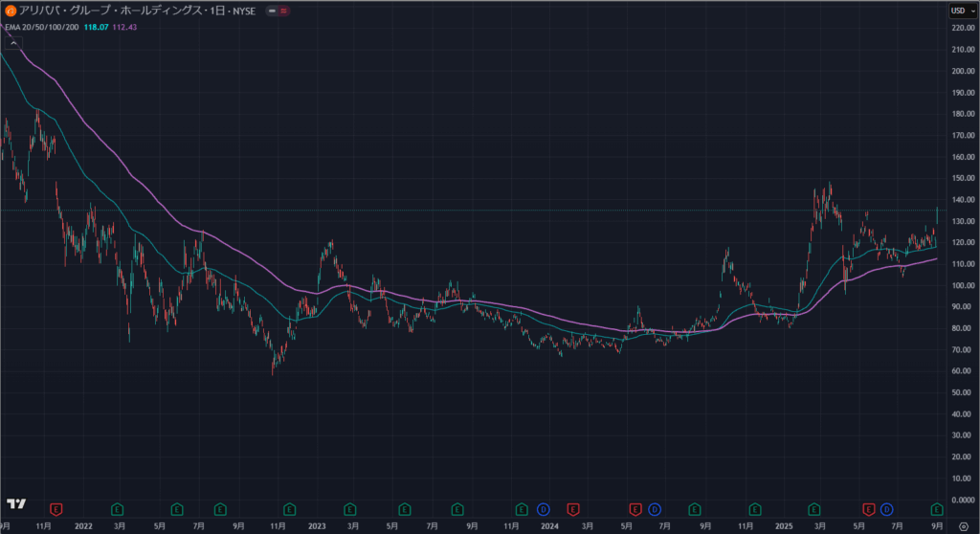
Task: Open blue dividend marker before 7月 2024
Action: [655, 510]
